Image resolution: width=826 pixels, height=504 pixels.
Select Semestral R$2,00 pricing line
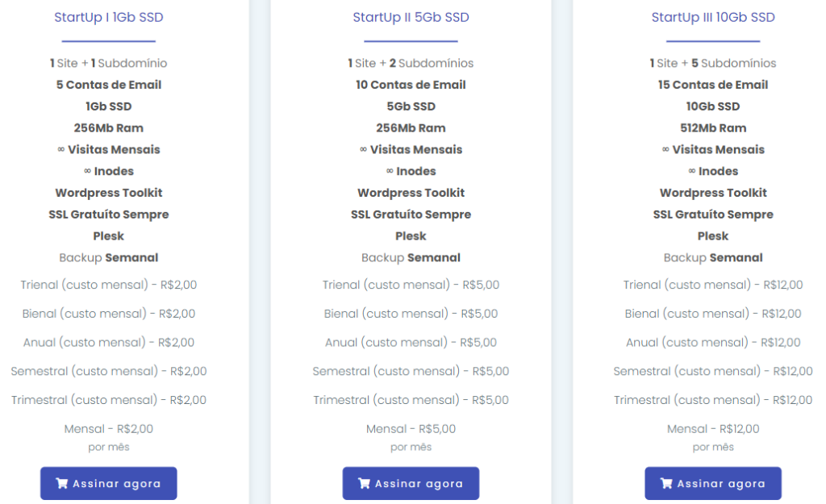[x=109, y=371]
